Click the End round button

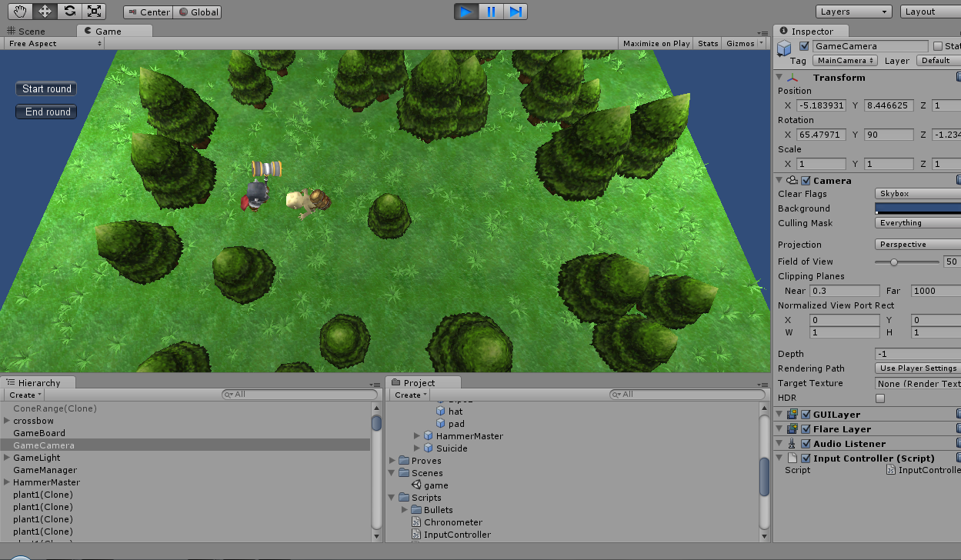pos(46,112)
